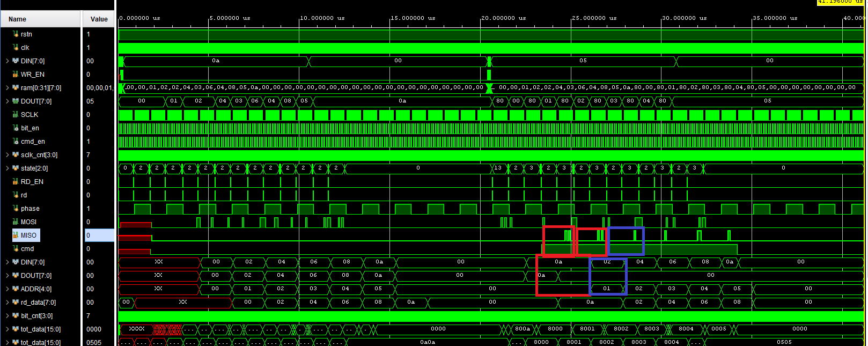Click the clk signal icon
The height and width of the screenshot is (346, 868).
(x=16, y=47)
